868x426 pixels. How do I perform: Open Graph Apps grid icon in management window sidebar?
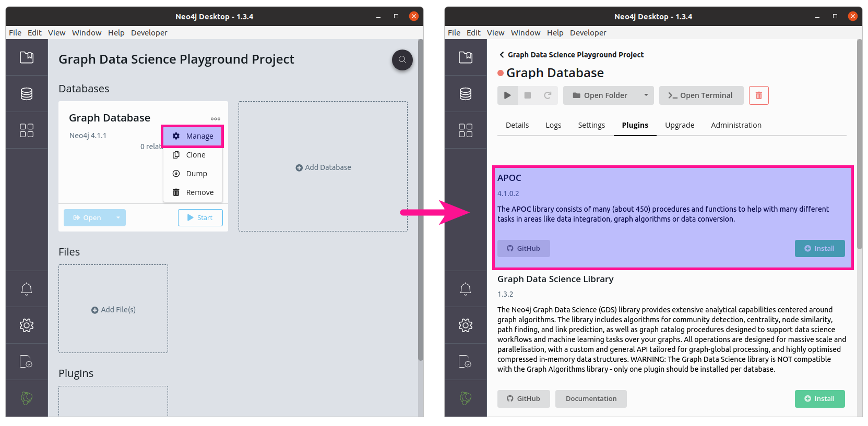pos(466,130)
